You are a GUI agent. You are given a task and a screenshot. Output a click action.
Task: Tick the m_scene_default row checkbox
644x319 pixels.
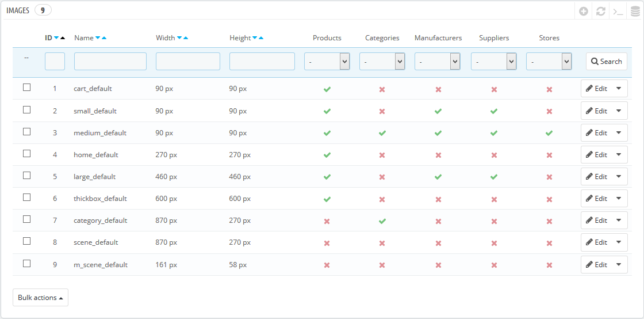point(26,263)
